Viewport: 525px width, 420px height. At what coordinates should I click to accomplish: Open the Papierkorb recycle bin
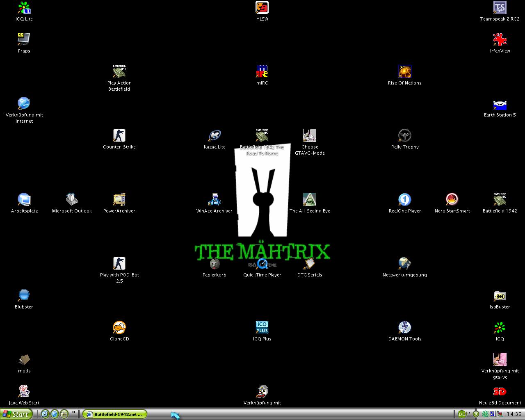pos(215,267)
